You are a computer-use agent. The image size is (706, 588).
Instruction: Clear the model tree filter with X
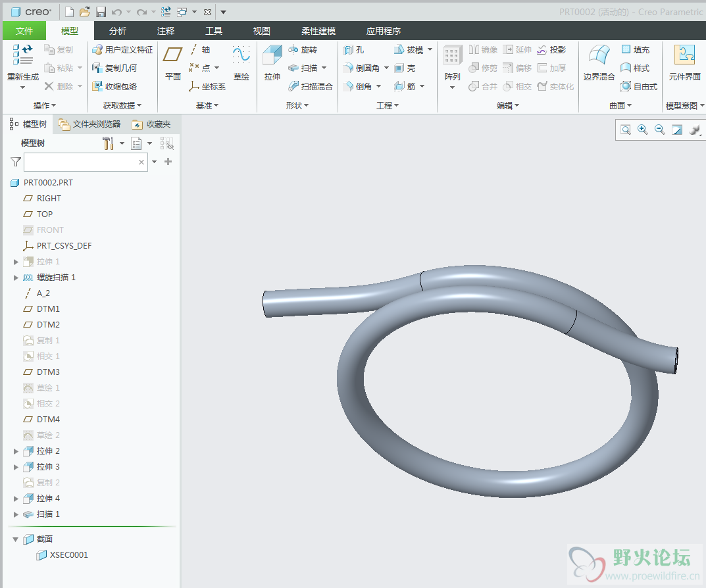[141, 162]
